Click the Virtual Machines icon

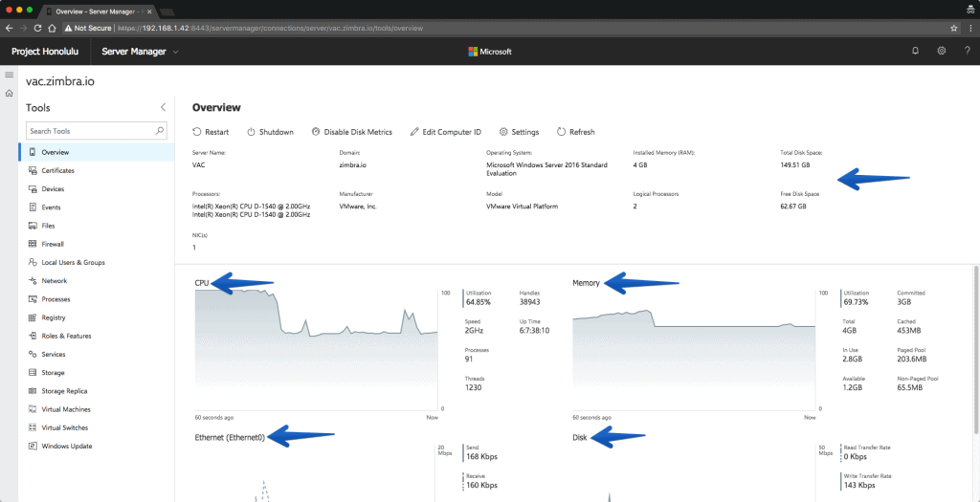tap(32, 409)
